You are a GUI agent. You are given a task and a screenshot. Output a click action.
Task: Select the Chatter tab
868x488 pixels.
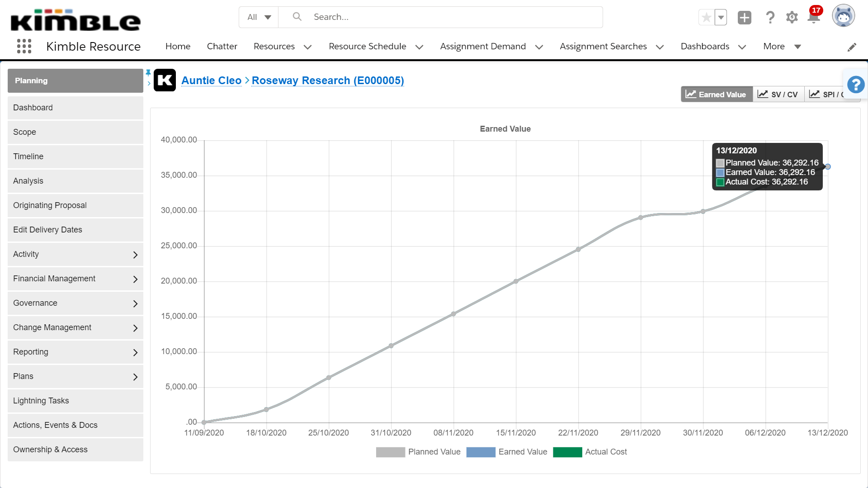tap(222, 46)
